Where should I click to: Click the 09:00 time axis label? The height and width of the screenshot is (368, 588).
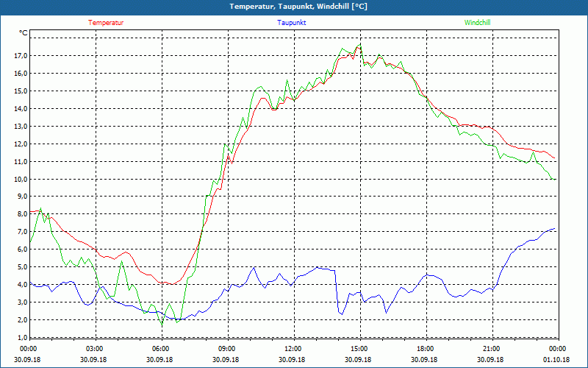click(x=227, y=349)
